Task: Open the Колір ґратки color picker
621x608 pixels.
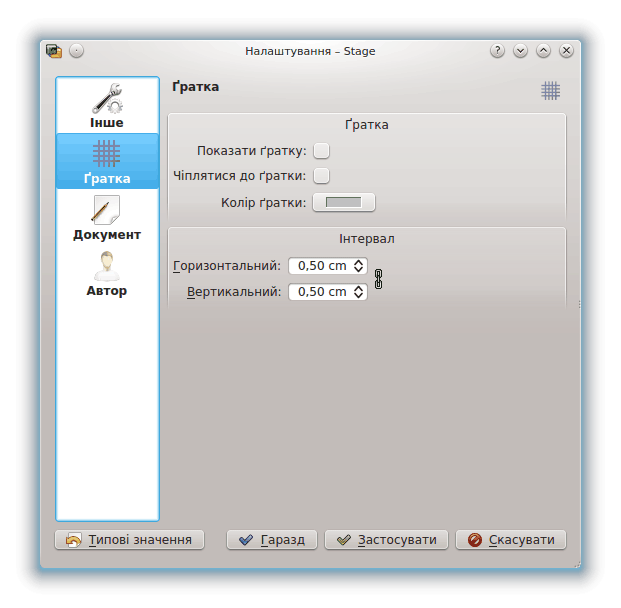Action: (344, 203)
